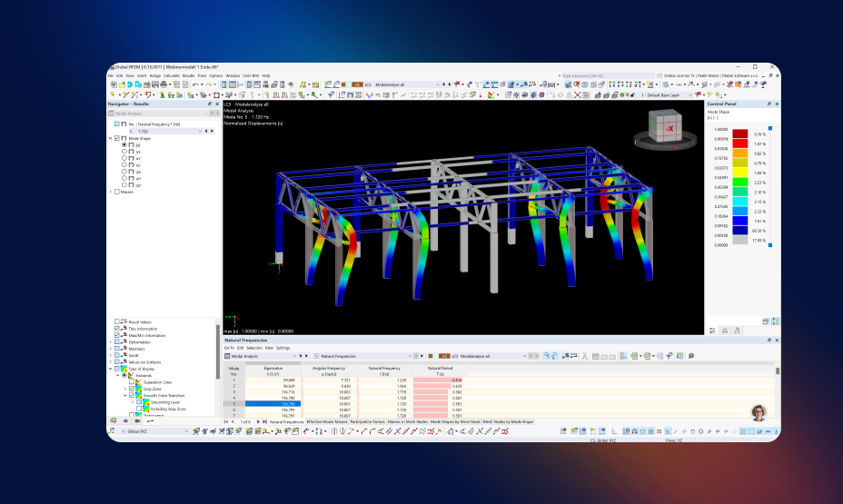Click the Z-axis view icon in top toolbar
Viewport: 843px width, 504px height.
(x=630, y=84)
